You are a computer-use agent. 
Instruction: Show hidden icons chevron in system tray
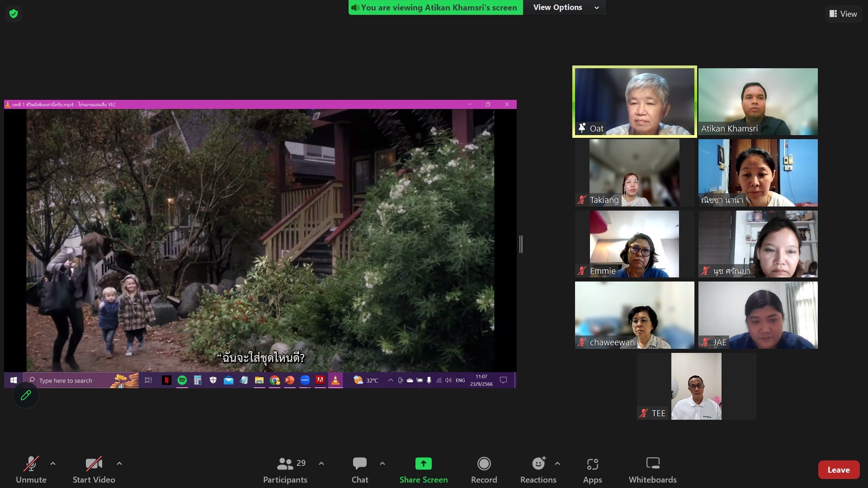pos(391,380)
